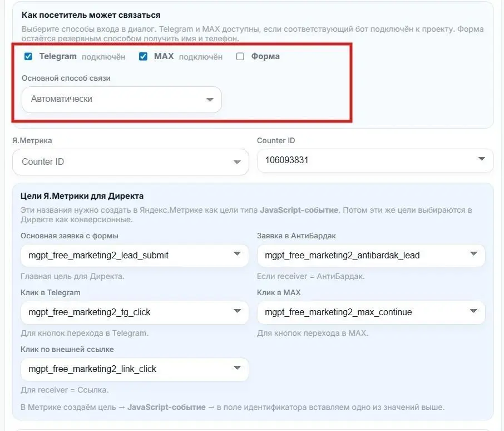504x431 pixels.
Task: Click 'Заявка в АнтиБардак' label
Action: [297, 236]
